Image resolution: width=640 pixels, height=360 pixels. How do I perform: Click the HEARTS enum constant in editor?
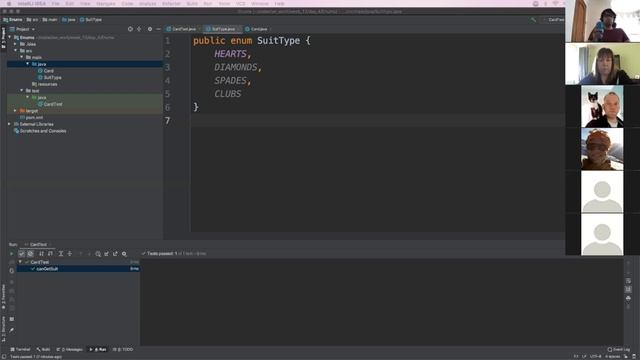click(x=230, y=54)
